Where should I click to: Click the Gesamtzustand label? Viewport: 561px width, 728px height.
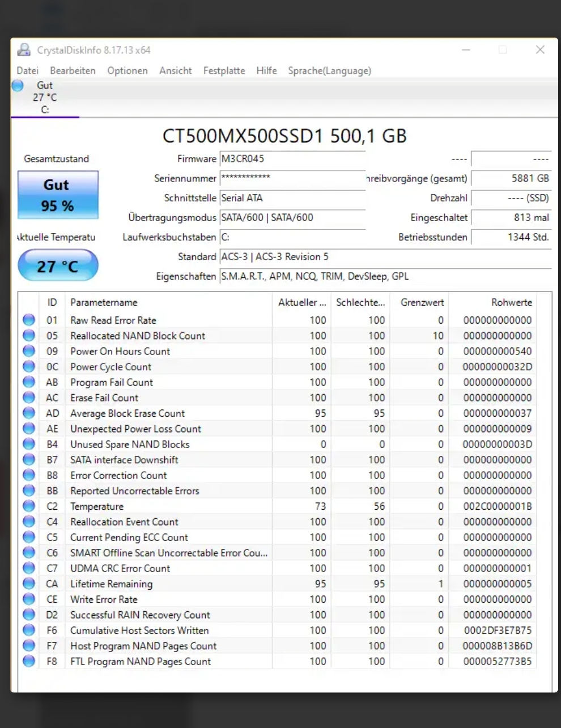click(x=57, y=159)
